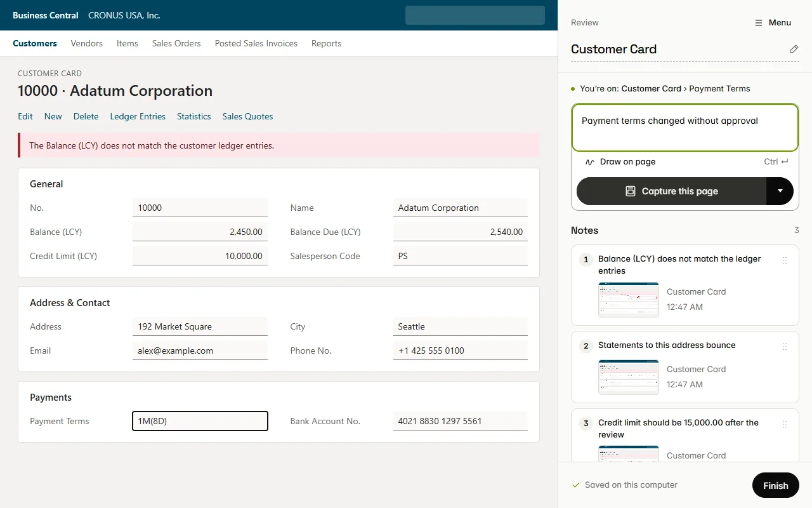Open customer Statistics link
This screenshot has width=812, height=508.
coord(194,116)
